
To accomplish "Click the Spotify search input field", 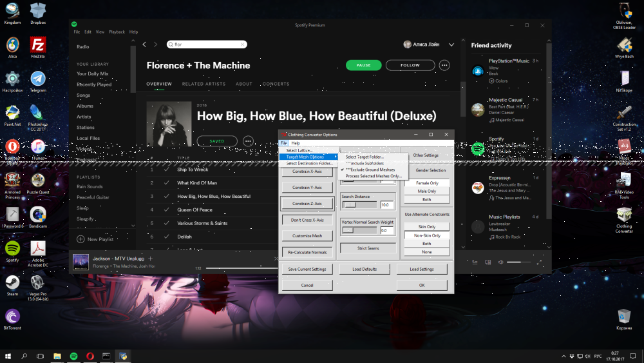I will (x=207, y=44).
